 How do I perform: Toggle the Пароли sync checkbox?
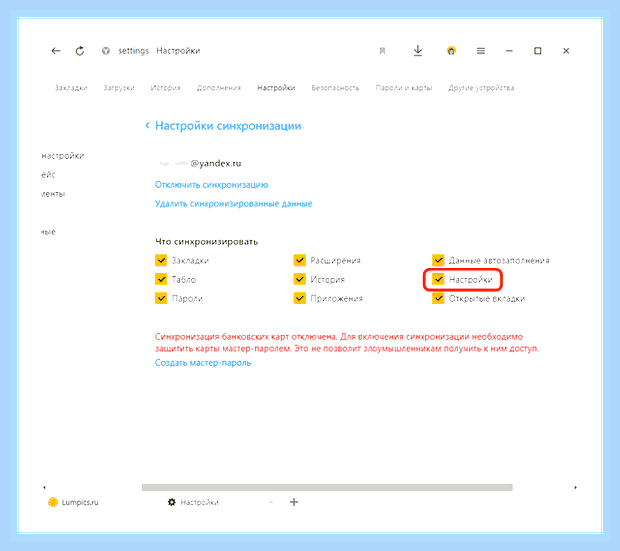[x=161, y=298]
